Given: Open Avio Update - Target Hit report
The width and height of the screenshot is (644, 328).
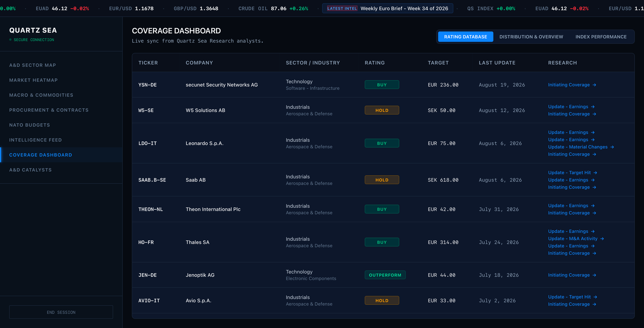Looking at the screenshot, I should (573, 297).
